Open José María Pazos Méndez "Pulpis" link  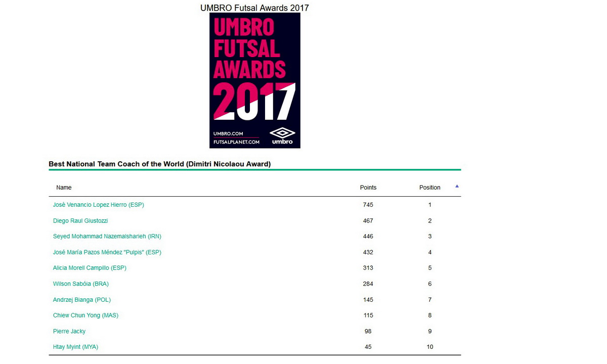click(x=107, y=252)
